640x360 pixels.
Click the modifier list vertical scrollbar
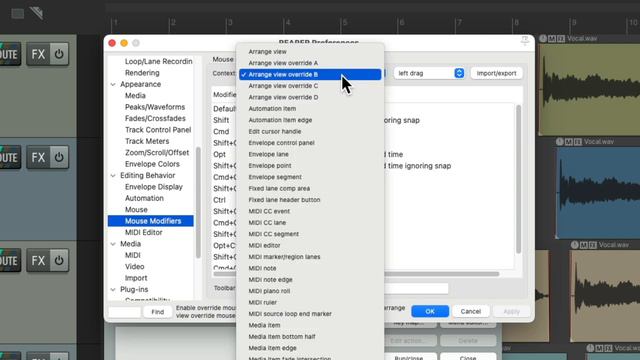pos(518,179)
